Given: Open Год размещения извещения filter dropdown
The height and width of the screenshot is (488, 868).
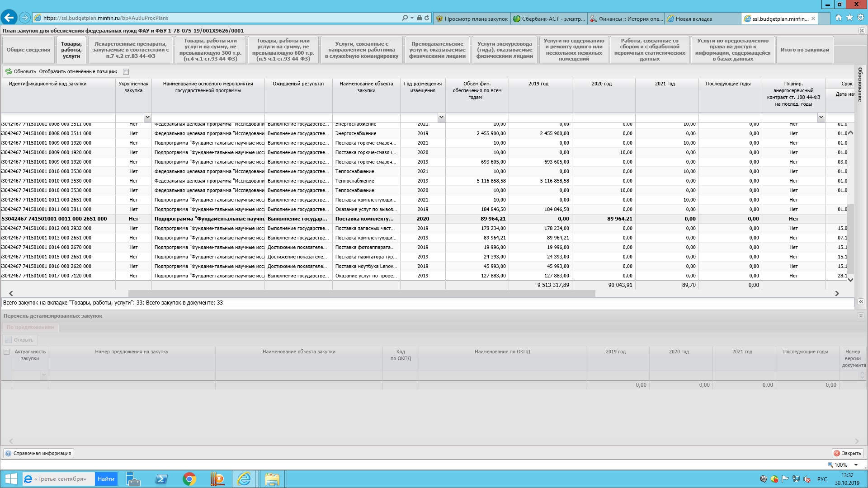Looking at the screenshot, I should pos(441,117).
